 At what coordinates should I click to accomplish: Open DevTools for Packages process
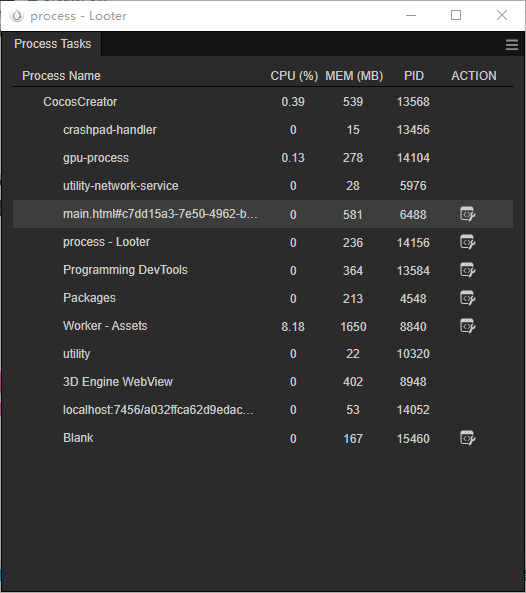point(467,298)
